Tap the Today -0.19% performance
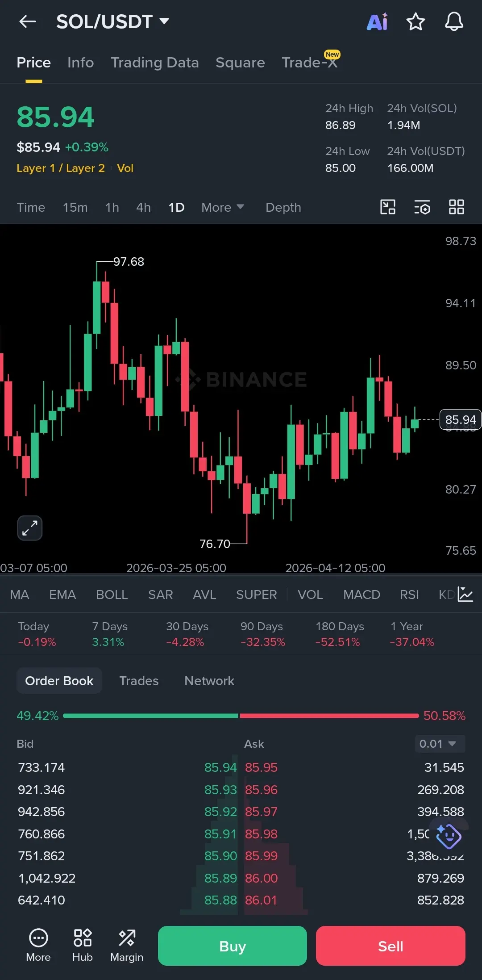 tap(37, 634)
